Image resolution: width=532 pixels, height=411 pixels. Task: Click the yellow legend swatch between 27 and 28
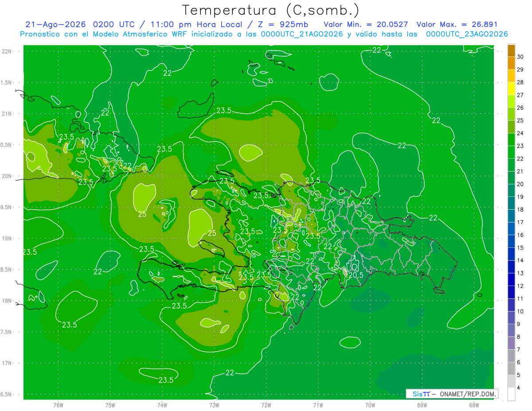click(x=511, y=89)
